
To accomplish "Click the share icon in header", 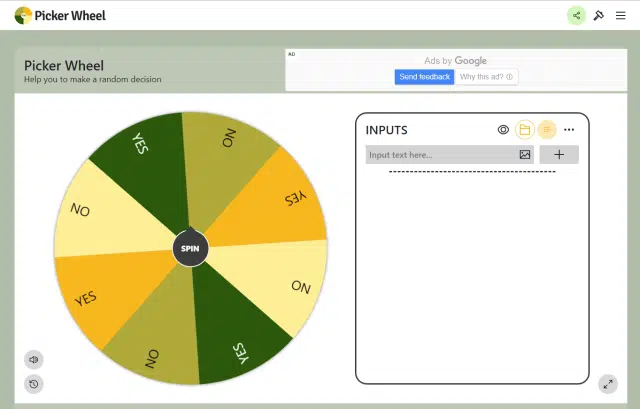I will [x=576, y=15].
